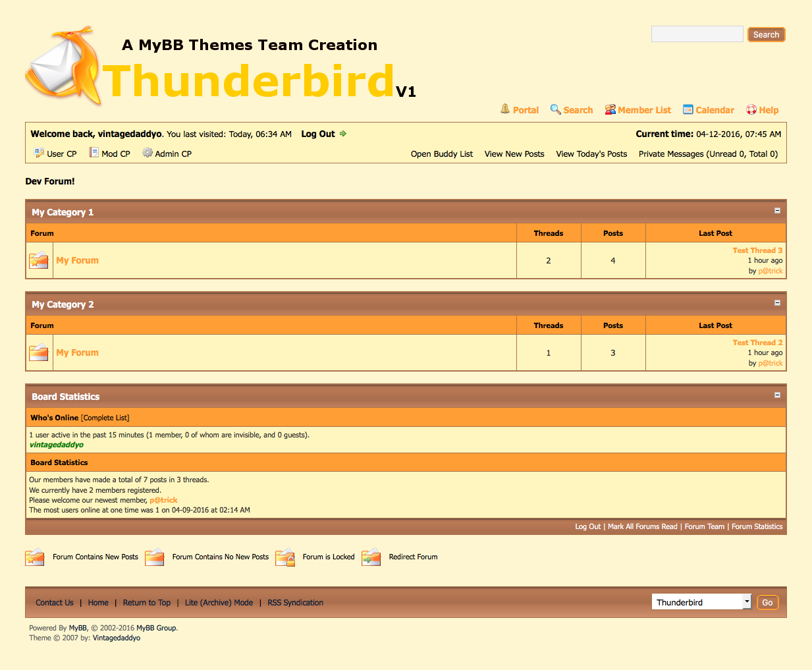Open Admin CP via gear icon

(x=148, y=153)
